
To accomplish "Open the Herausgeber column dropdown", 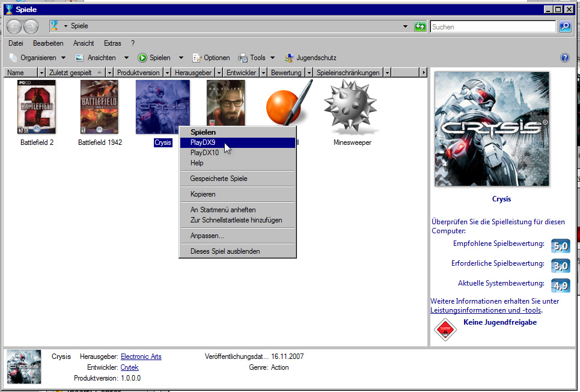I will (219, 73).
